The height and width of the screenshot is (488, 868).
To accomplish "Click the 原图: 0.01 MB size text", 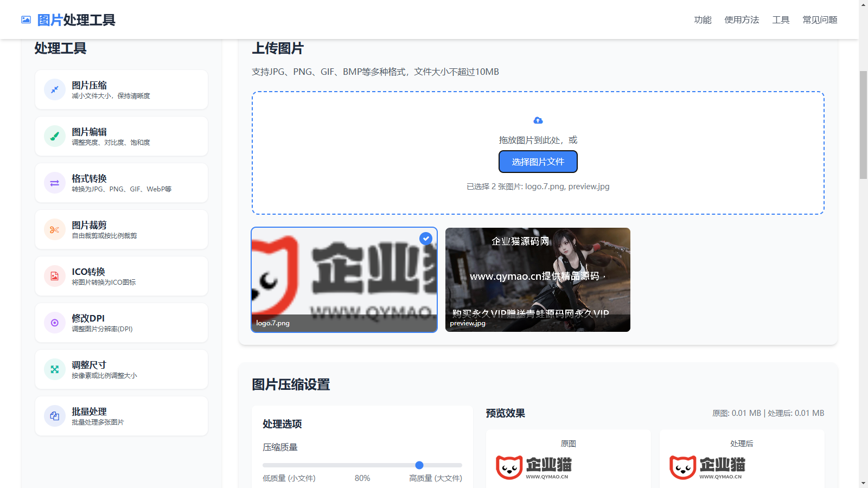I will 737,413.
